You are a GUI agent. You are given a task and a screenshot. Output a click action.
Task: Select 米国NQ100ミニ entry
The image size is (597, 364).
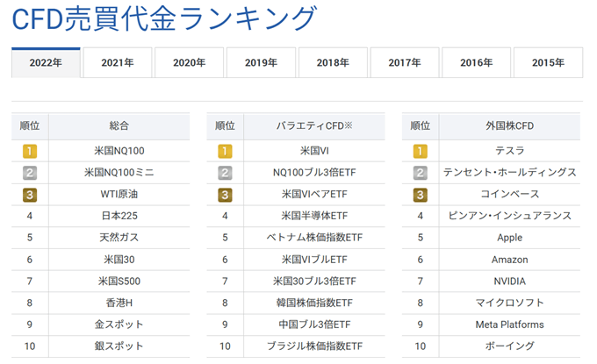[119, 173]
